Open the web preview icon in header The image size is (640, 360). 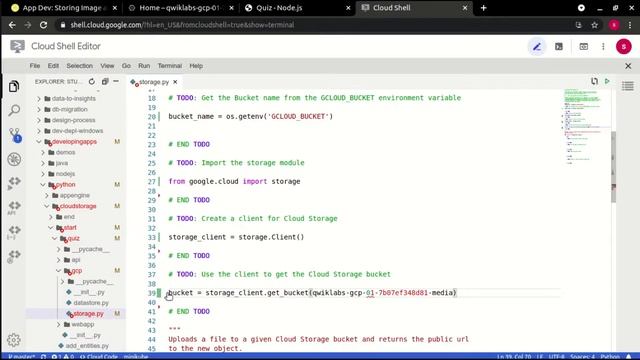coord(584,47)
